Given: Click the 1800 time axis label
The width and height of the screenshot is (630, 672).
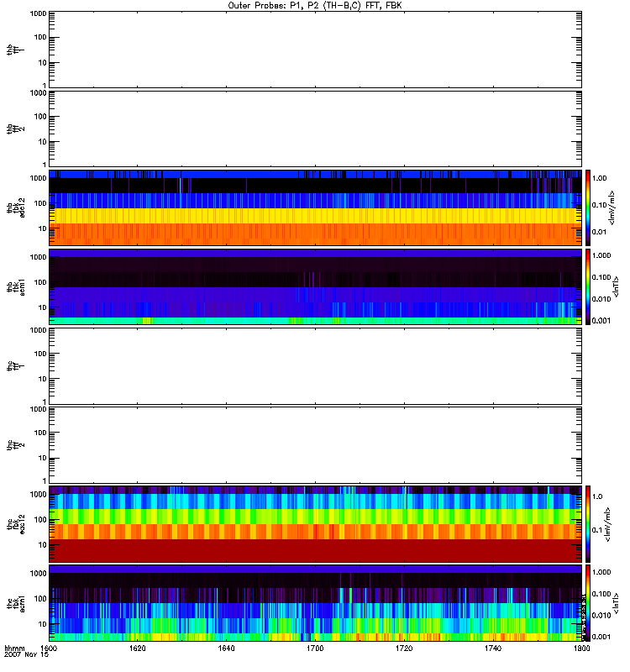Looking at the screenshot, I should (x=581, y=648).
